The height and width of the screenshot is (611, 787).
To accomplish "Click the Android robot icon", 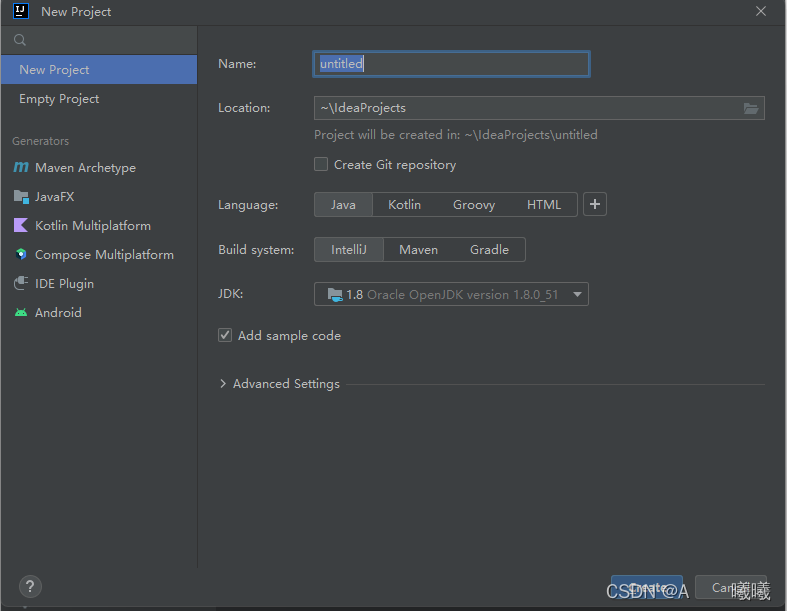I will tap(21, 313).
